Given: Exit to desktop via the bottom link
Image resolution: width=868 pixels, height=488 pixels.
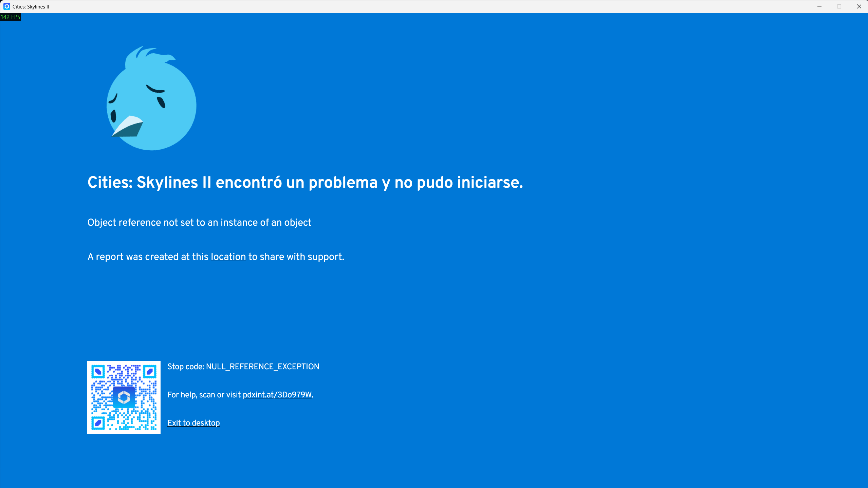Looking at the screenshot, I should coord(193,423).
